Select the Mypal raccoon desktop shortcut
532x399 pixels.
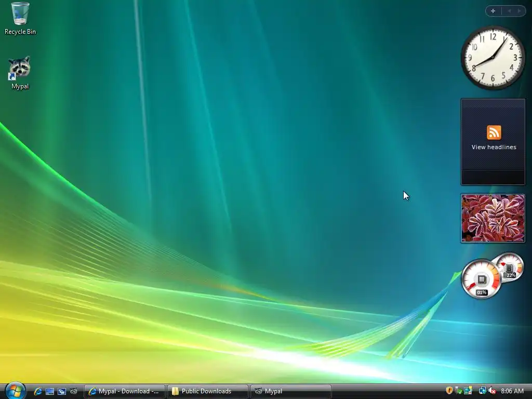(20, 73)
